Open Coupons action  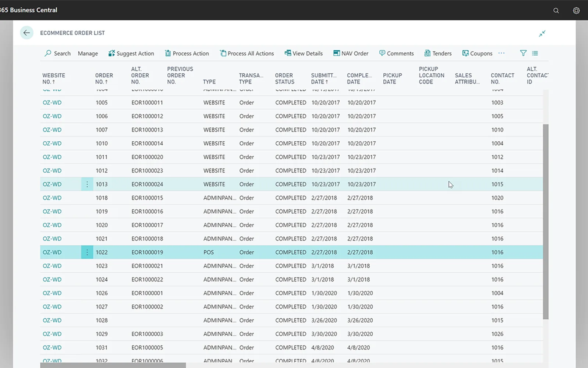(477, 53)
